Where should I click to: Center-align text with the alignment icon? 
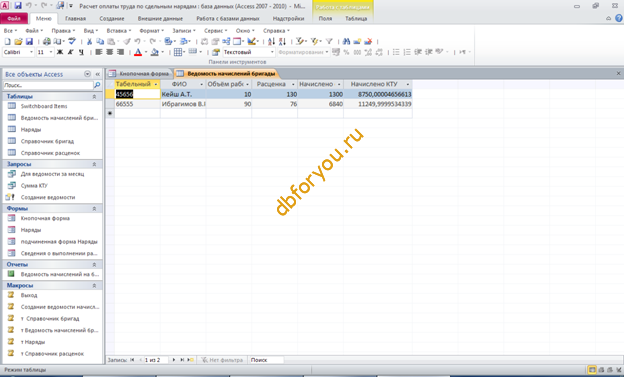(x=109, y=52)
